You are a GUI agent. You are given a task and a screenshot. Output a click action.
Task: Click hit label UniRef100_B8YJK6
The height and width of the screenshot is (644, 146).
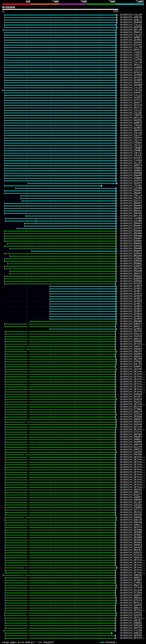tap(131, 216)
